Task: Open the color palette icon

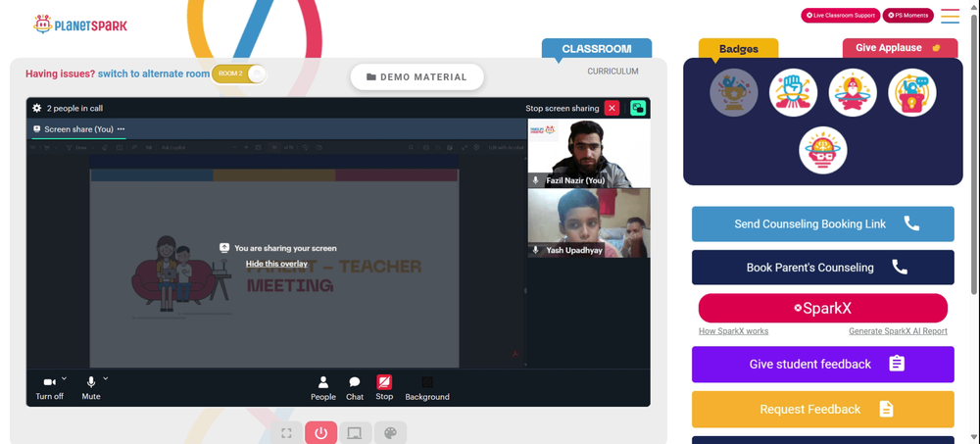Action: (390, 433)
